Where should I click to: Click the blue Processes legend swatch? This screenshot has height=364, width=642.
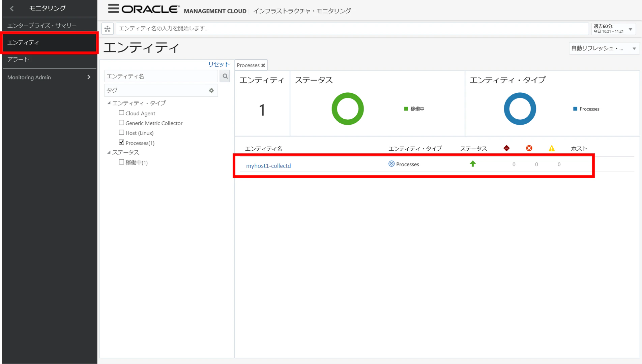(575, 109)
